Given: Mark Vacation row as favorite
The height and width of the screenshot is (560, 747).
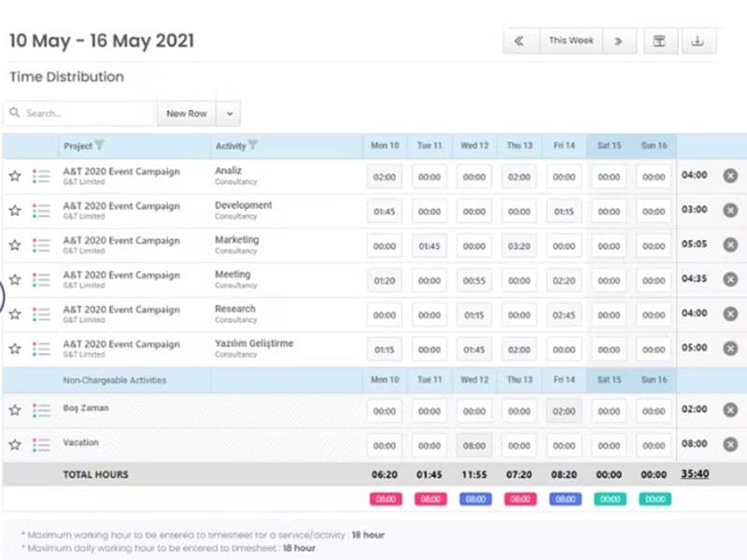Looking at the screenshot, I should 15,445.
